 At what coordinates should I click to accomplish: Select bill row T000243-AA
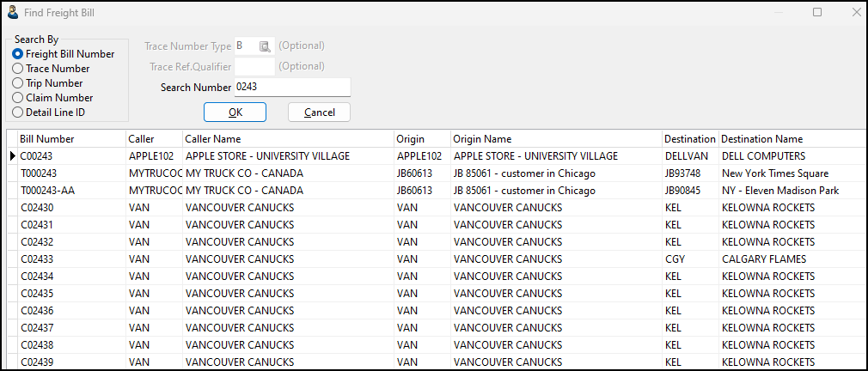[47, 191]
